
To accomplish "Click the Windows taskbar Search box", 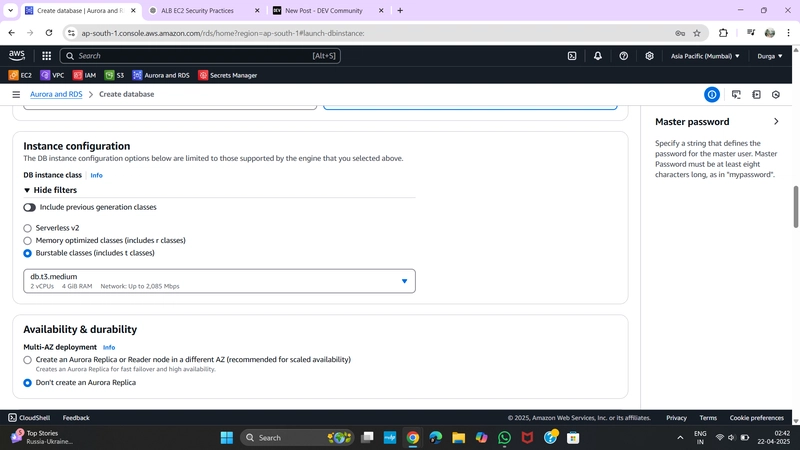I will (296, 438).
